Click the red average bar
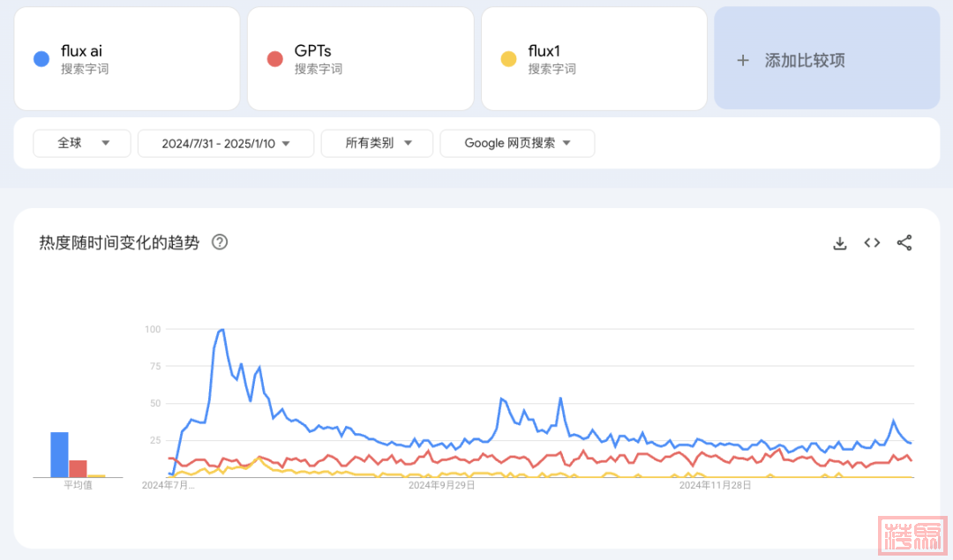The width and height of the screenshot is (953, 560). (78, 468)
